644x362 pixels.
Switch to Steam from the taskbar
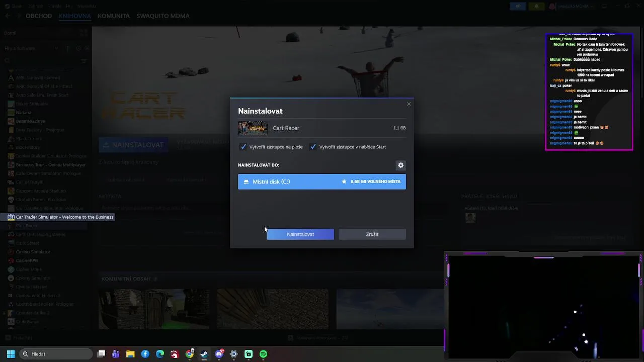pyautogui.click(x=204, y=354)
